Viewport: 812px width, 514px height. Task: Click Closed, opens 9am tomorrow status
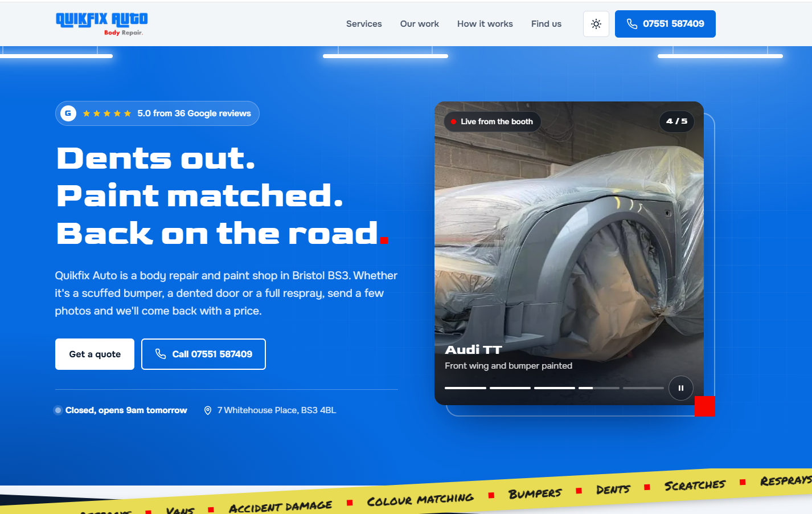point(126,410)
